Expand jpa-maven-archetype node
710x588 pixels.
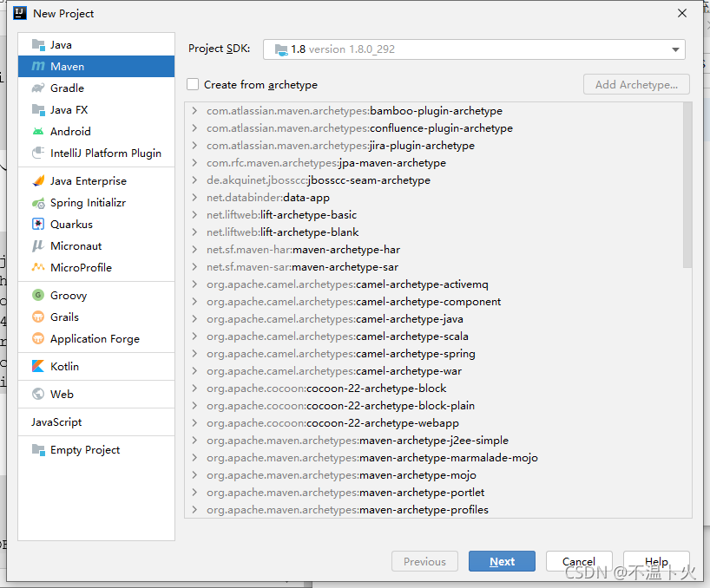click(x=194, y=163)
